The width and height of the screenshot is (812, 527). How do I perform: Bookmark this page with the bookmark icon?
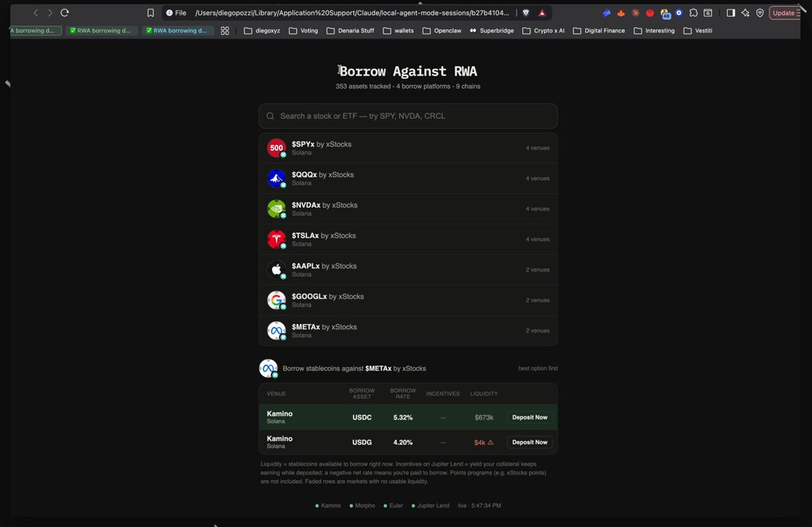click(151, 13)
